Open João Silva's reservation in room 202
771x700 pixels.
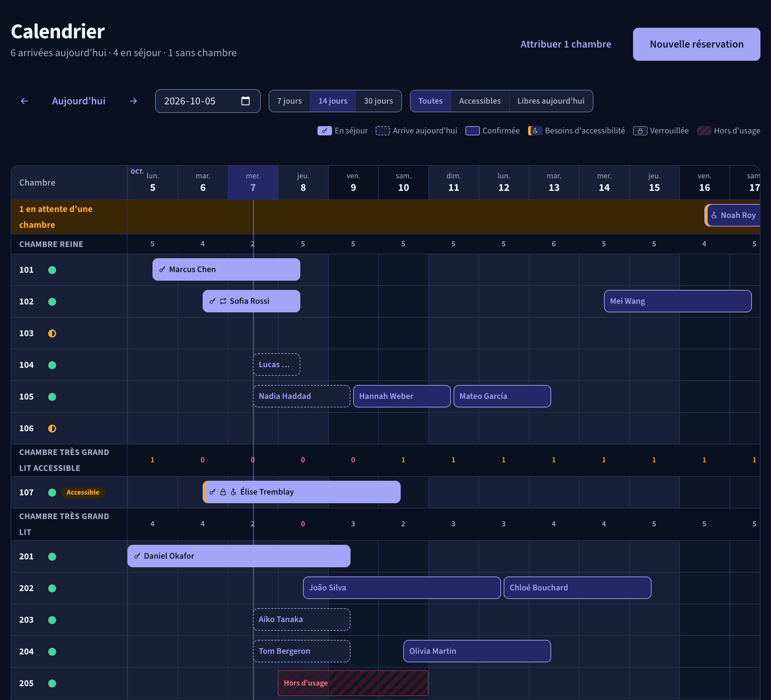tap(402, 588)
